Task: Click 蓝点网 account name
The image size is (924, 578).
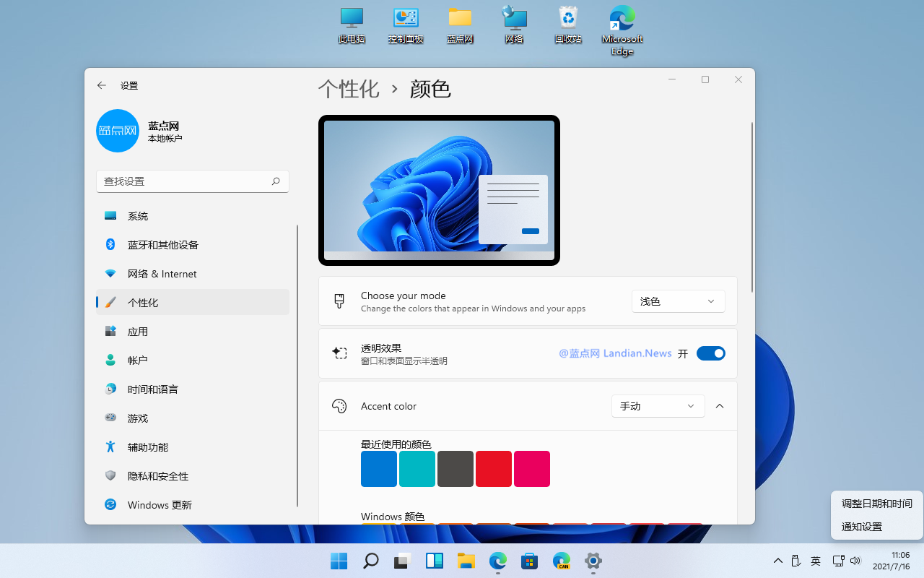Action: coord(163,126)
